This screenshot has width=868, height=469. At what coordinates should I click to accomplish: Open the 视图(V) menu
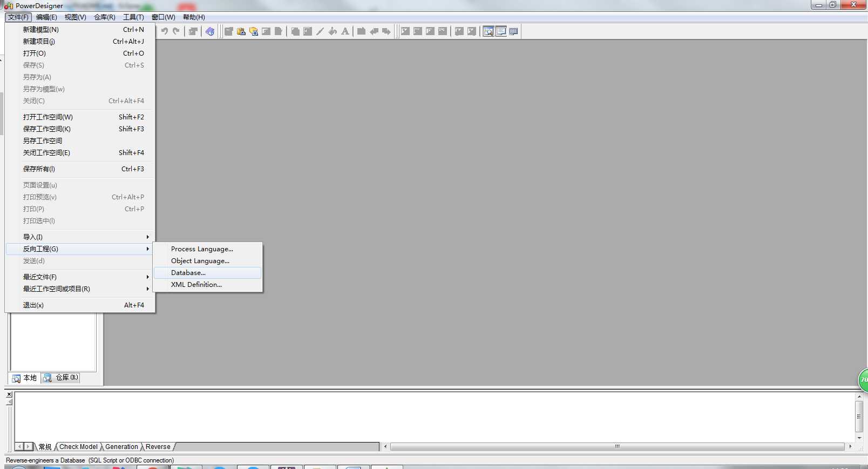(x=76, y=17)
